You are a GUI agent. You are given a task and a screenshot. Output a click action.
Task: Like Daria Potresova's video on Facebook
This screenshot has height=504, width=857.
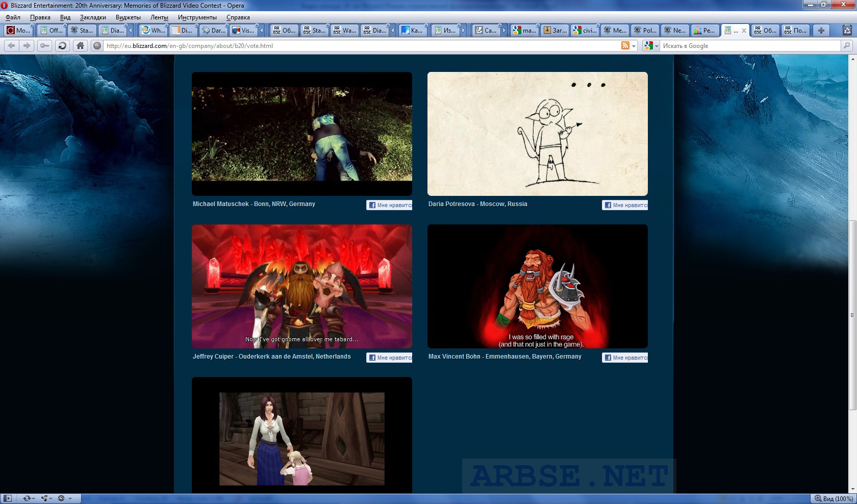coord(625,205)
